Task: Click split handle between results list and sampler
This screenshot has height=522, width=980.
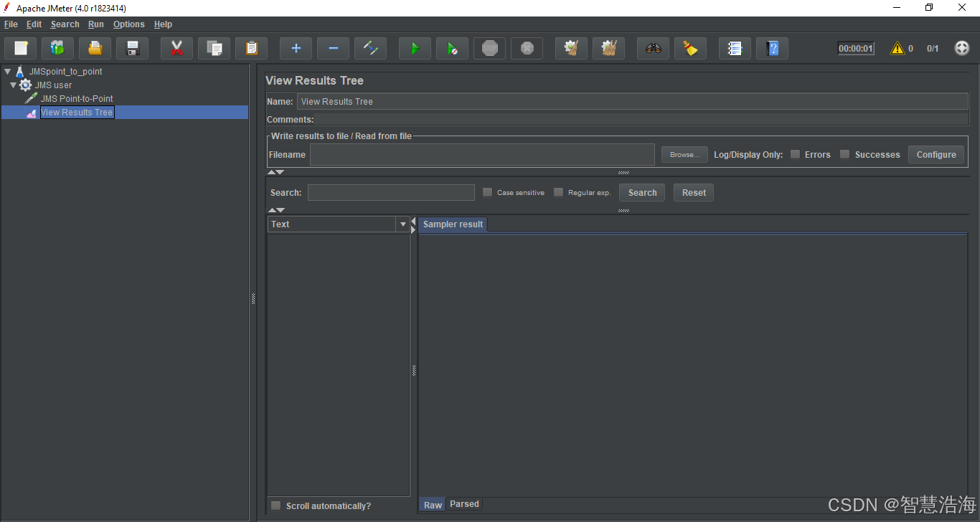Action: point(414,371)
